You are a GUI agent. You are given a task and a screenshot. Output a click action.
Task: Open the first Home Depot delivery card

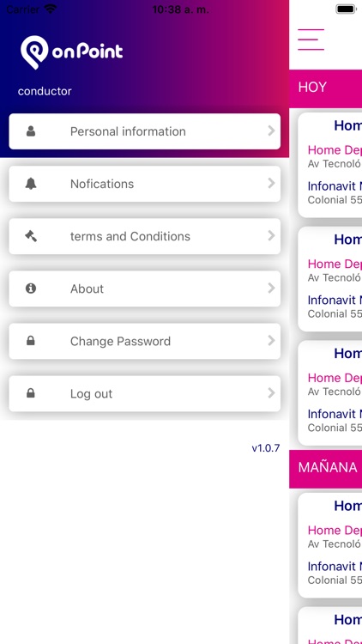(330, 165)
